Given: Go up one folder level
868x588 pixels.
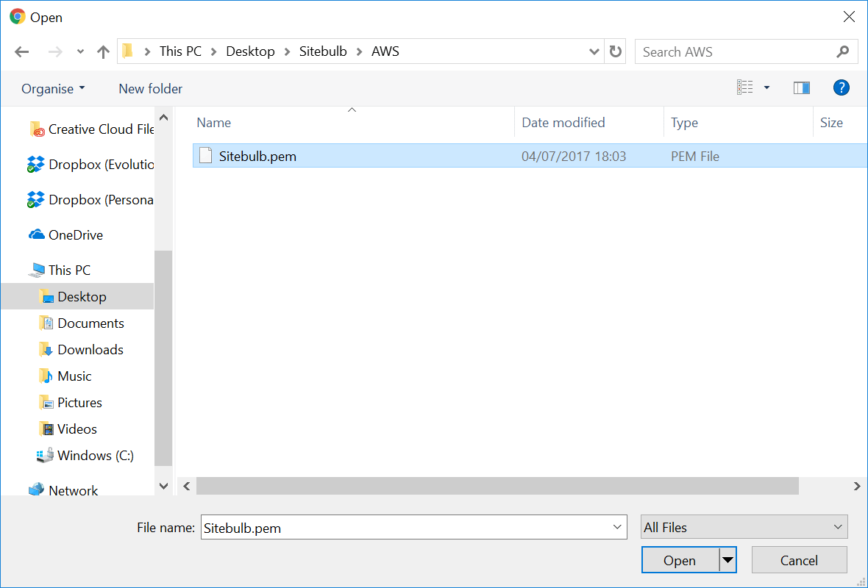Looking at the screenshot, I should pos(103,52).
